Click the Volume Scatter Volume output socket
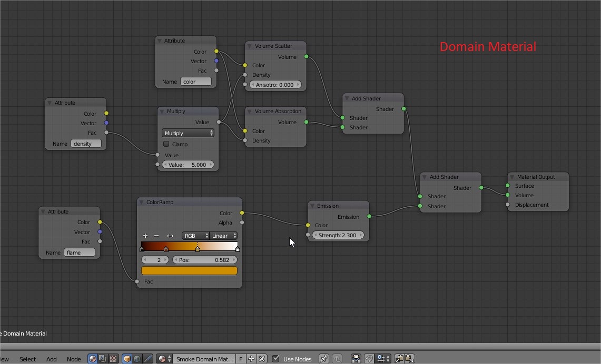Image resolution: width=601 pixels, height=364 pixels. click(x=306, y=57)
